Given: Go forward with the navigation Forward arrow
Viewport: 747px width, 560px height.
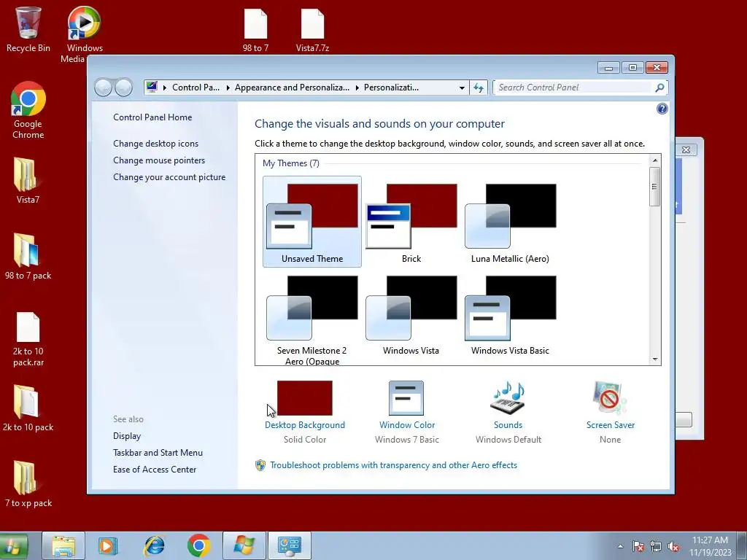Looking at the screenshot, I should 124,87.
